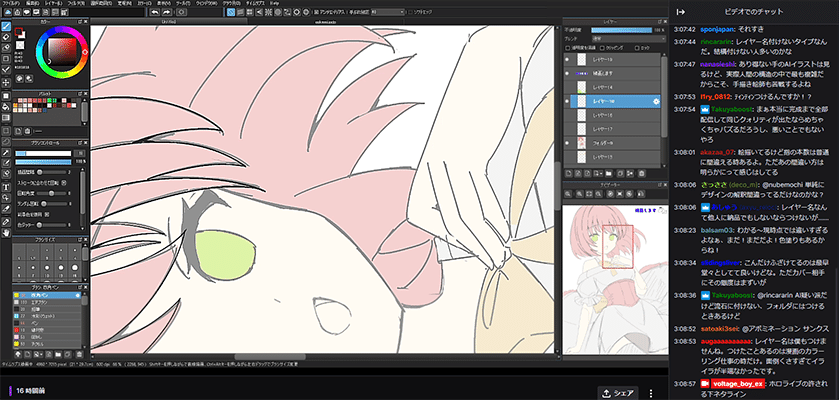The width and height of the screenshot is (839, 400).
Task: Click down scroll arrow of brush list
Action: tap(85, 347)
